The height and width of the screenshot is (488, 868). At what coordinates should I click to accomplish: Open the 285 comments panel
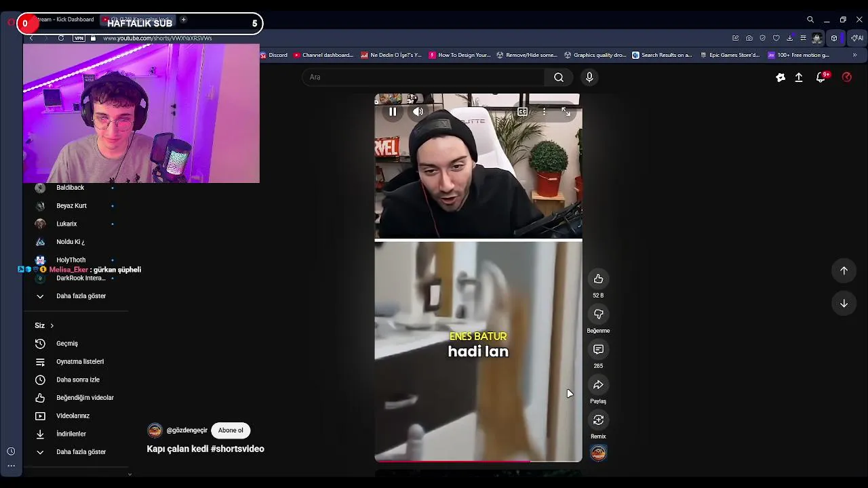coord(598,349)
